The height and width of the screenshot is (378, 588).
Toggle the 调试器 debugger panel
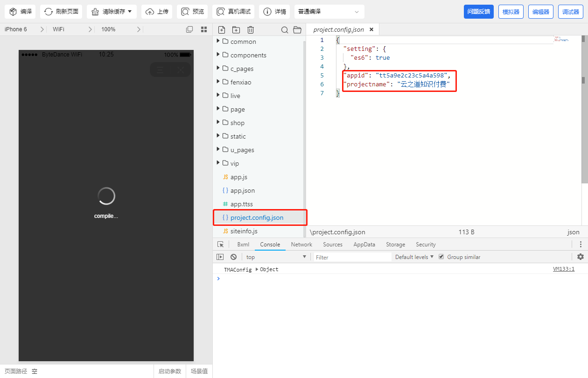click(571, 12)
